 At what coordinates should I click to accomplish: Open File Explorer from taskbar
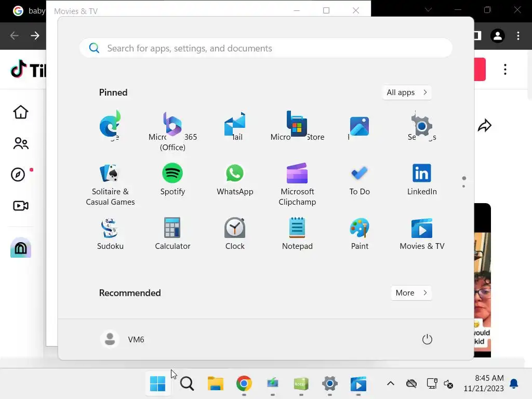216,384
